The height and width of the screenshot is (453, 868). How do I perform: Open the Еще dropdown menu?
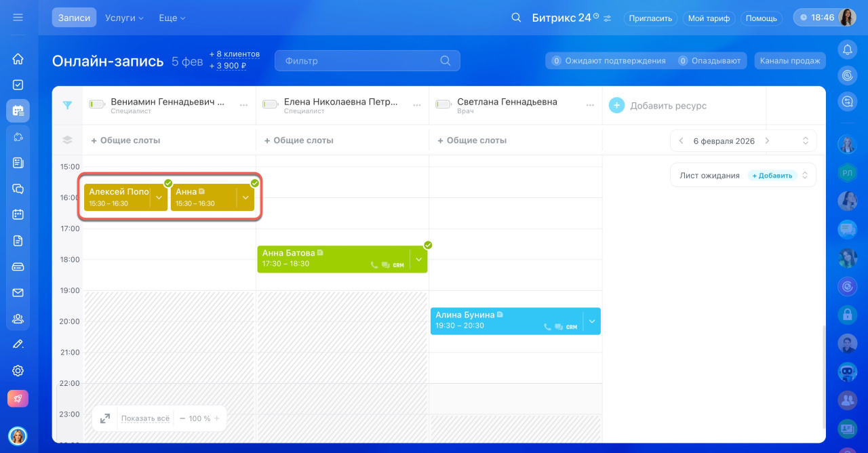click(172, 18)
